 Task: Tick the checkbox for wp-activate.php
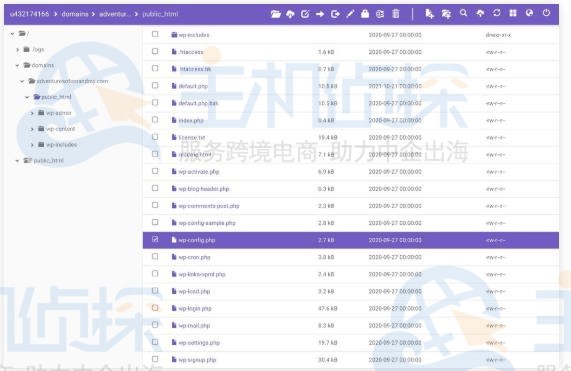point(155,171)
